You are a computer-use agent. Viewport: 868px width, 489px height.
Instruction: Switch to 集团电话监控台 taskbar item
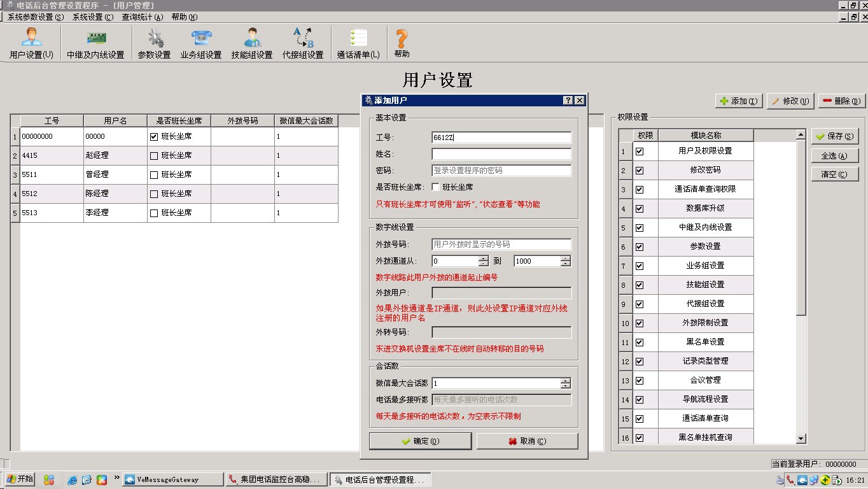(x=277, y=479)
